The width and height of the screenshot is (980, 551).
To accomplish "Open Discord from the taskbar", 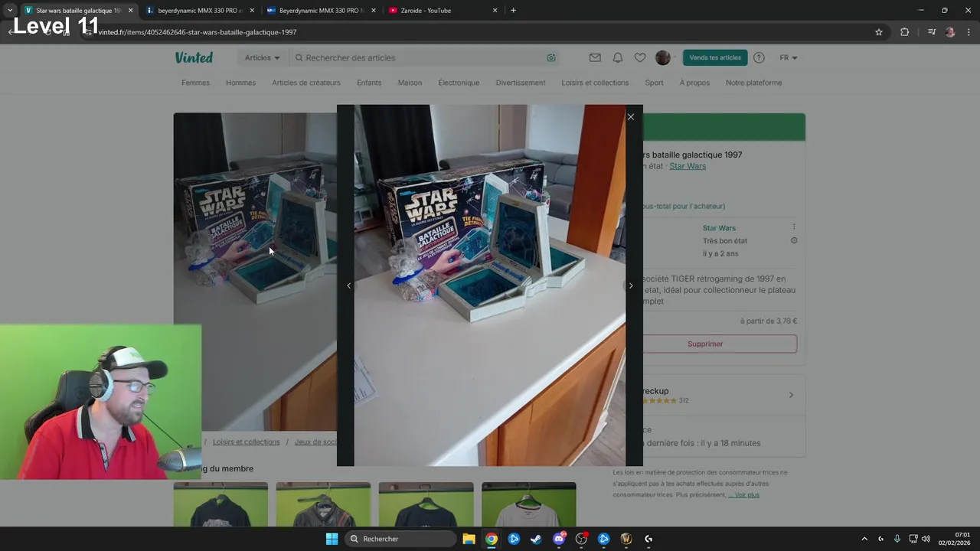I will [x=559, y=539].
